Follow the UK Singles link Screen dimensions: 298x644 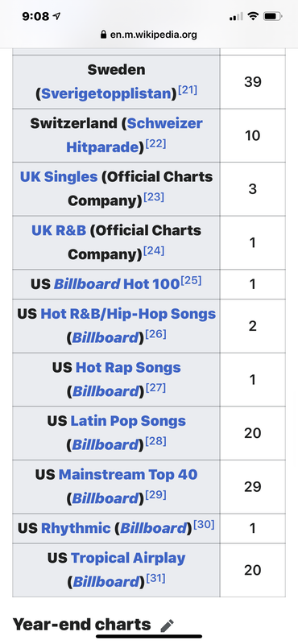(59, 176)
